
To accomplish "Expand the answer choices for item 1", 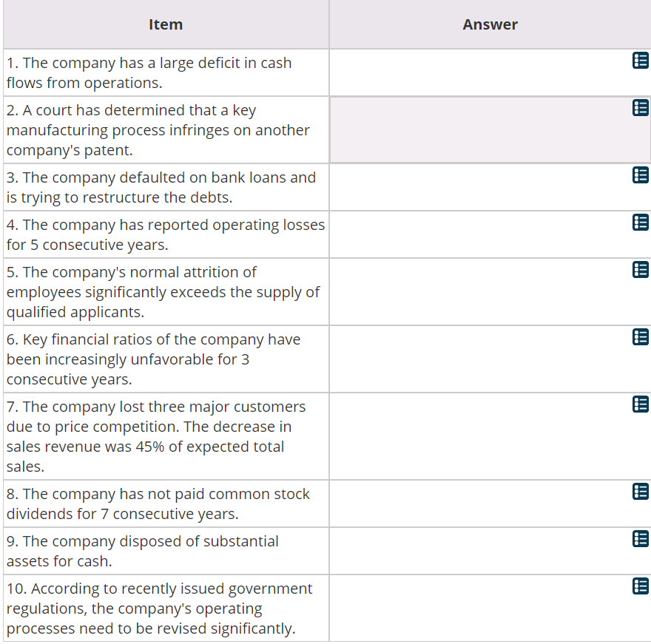I will 641,61.
